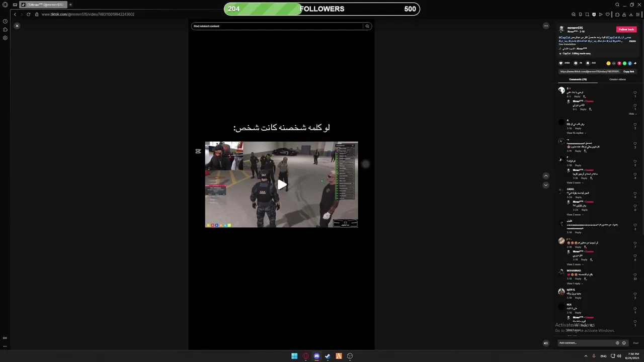This screenshot has width=644, height=362.
Task: Go to next video with down arrow
Action: point(546,185)
